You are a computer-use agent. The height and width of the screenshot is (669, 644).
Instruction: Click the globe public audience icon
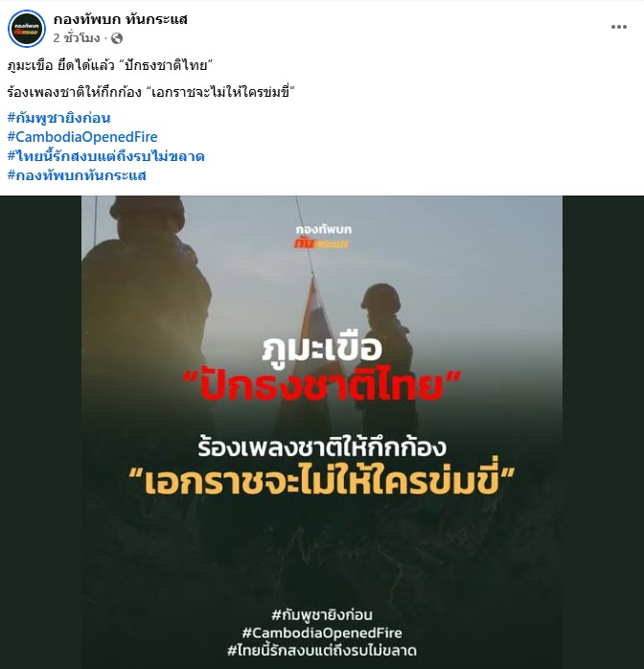(117, 39)
